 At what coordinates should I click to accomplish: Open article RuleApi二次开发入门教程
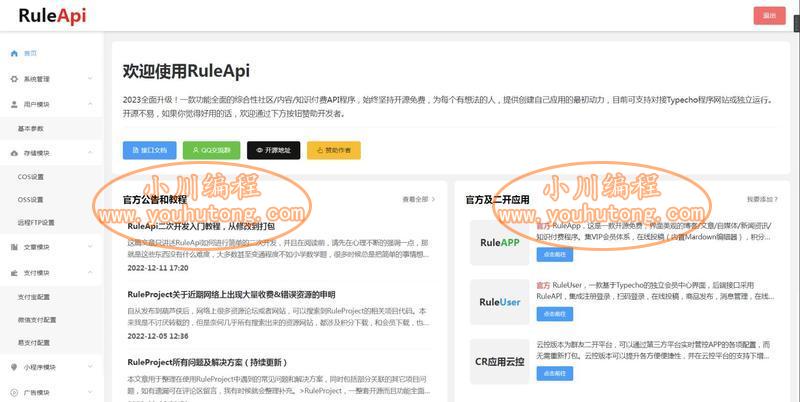(201, 226)
